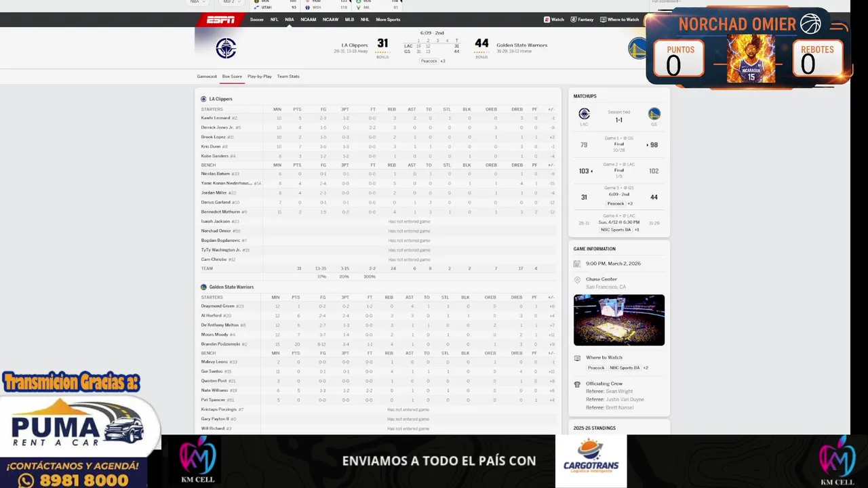
Task: Open the Chase Center arena photo
Action: coord(619,320)
